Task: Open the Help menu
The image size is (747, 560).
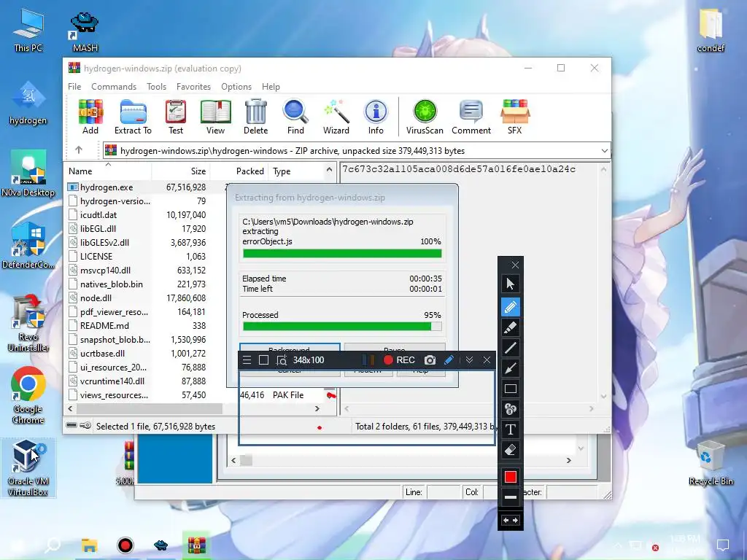Action: click(x=271, y=87)
